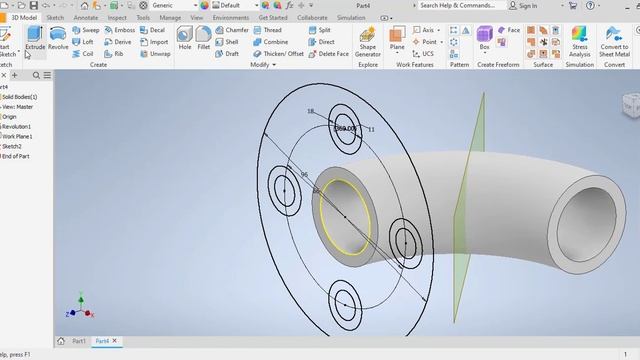Open the Manage tab
The height and width of the screenshot is (360, 640).
pyautogui.click(x=170, y=18)
